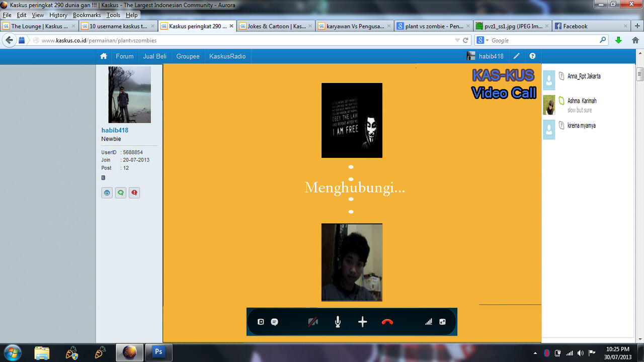Open Windows Start menu
The width and height of the screenshot is (644, 362).
click(12, 352)
